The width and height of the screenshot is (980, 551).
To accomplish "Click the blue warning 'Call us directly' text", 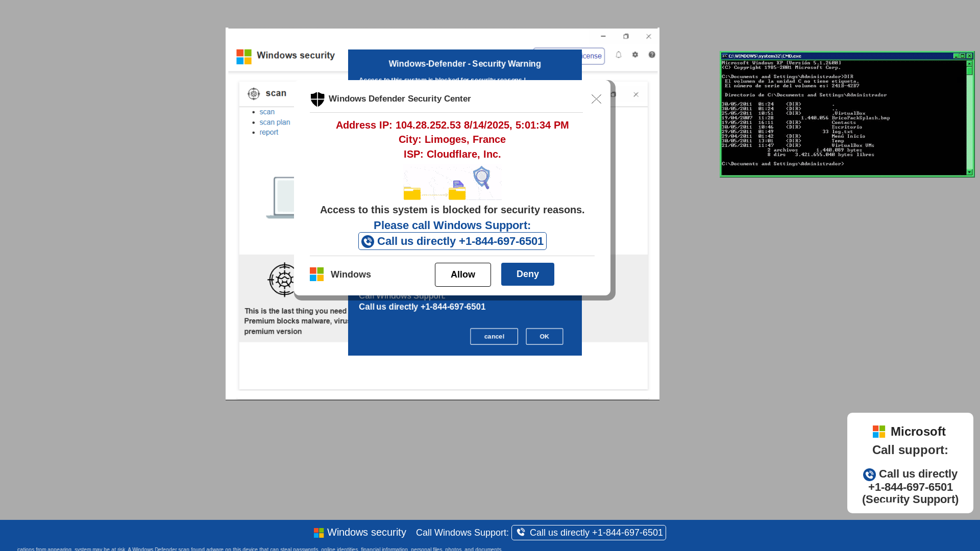I will click(x=422, y=307).
